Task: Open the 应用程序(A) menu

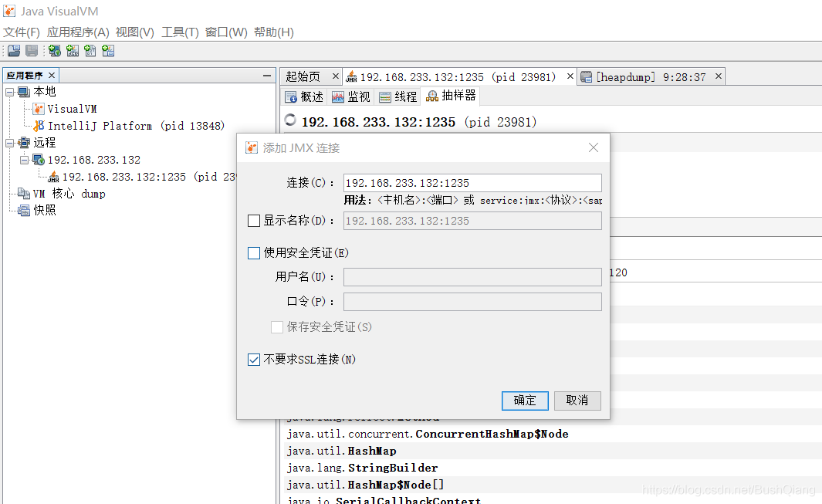Action: pyautogui.click(x=78, y=32)
